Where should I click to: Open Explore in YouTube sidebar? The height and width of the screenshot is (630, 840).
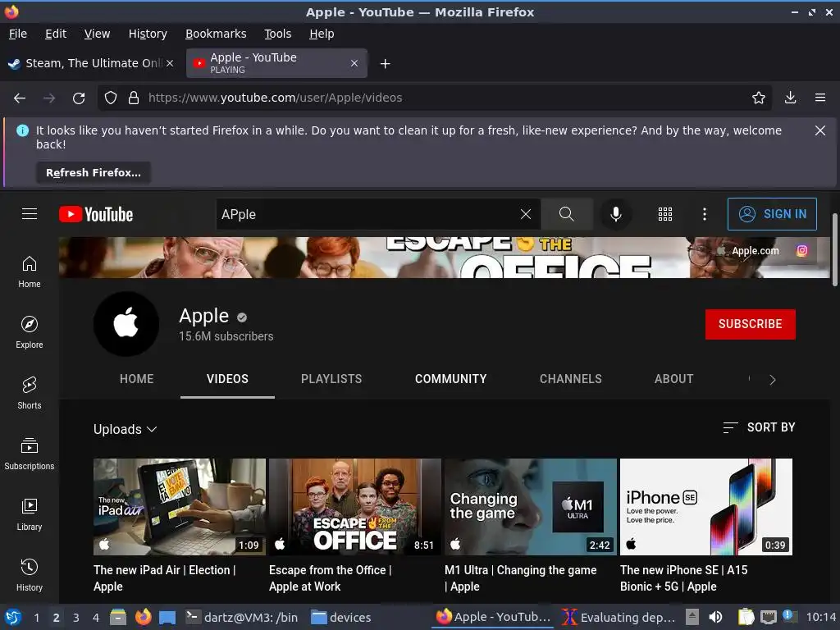point(30,333)
